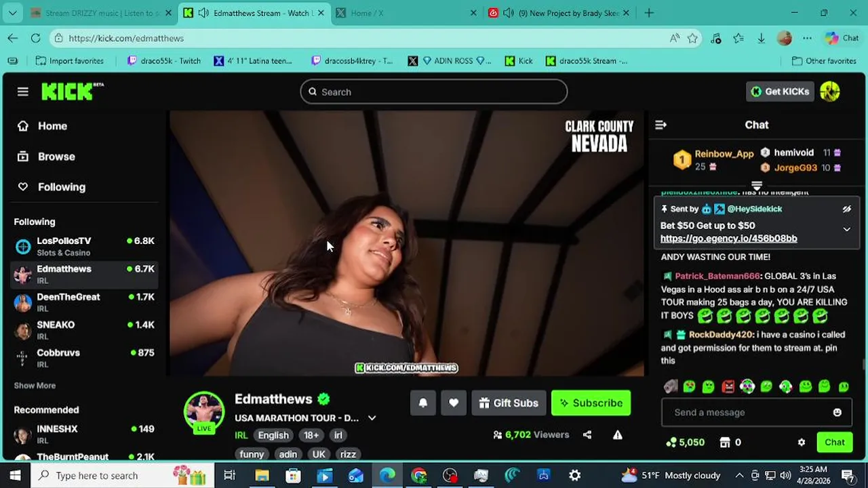This screenshot has width=868, height=488.
Task: Click RockDaddy420 username in chat
Action: 721,335
